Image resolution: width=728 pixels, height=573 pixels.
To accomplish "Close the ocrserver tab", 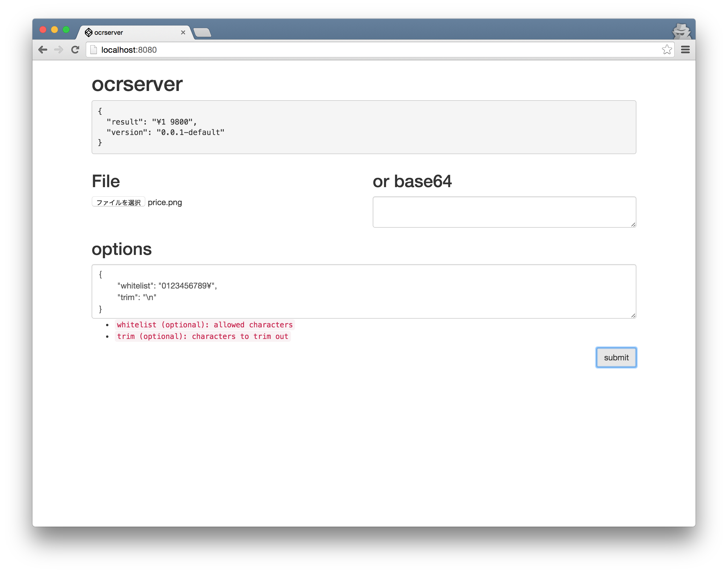I will tap(183, 32).
